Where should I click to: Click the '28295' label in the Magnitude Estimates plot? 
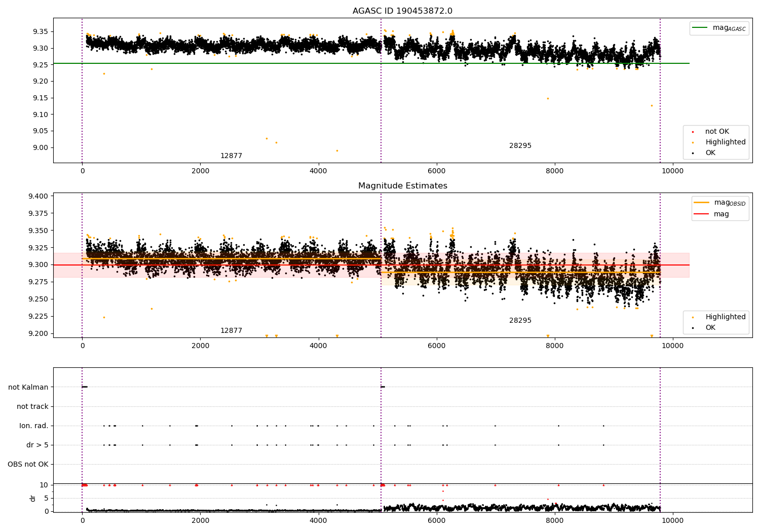point(520,321)
